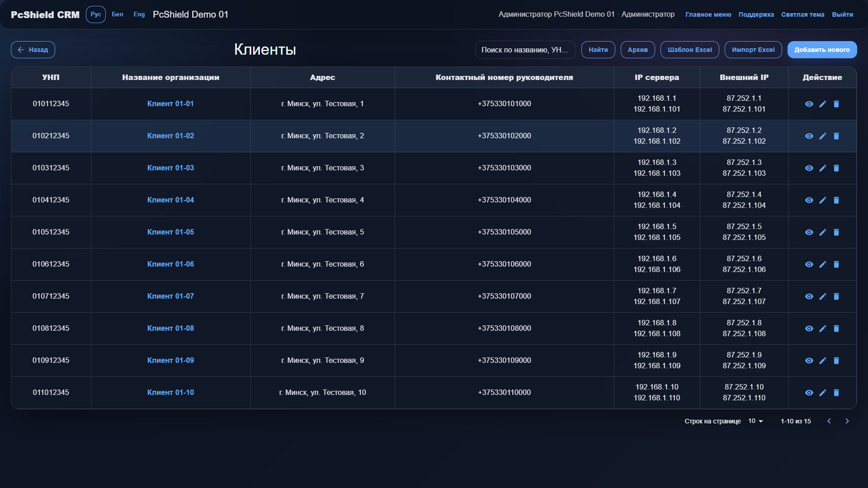This screenshot has width=868, height=488.
Task: Delete Клиент 01-01 with trash icon
Action: (836, 104)
